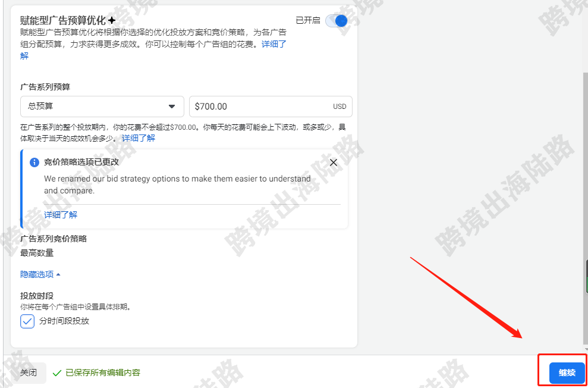This screenshot has height=388, width=588.
Task: Uncheck the 分时间段投放 checkbox
Action: 27,321
